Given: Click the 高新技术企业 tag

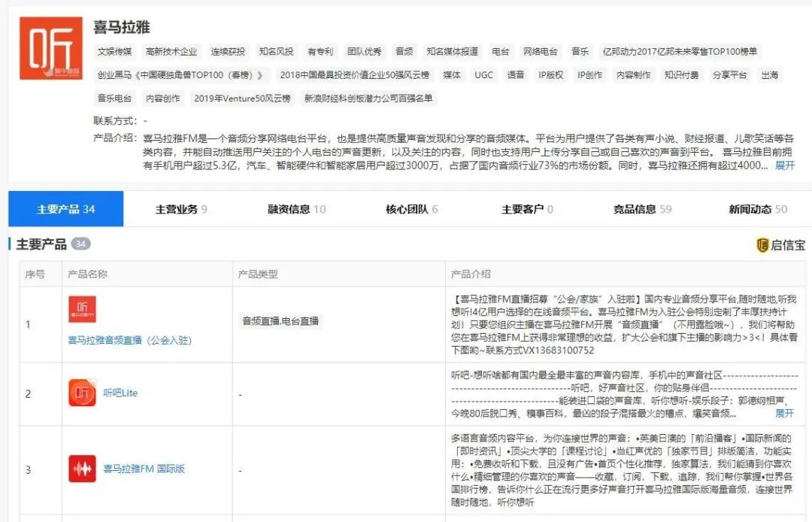Looking at the screenshot, I should pos(171,52).
